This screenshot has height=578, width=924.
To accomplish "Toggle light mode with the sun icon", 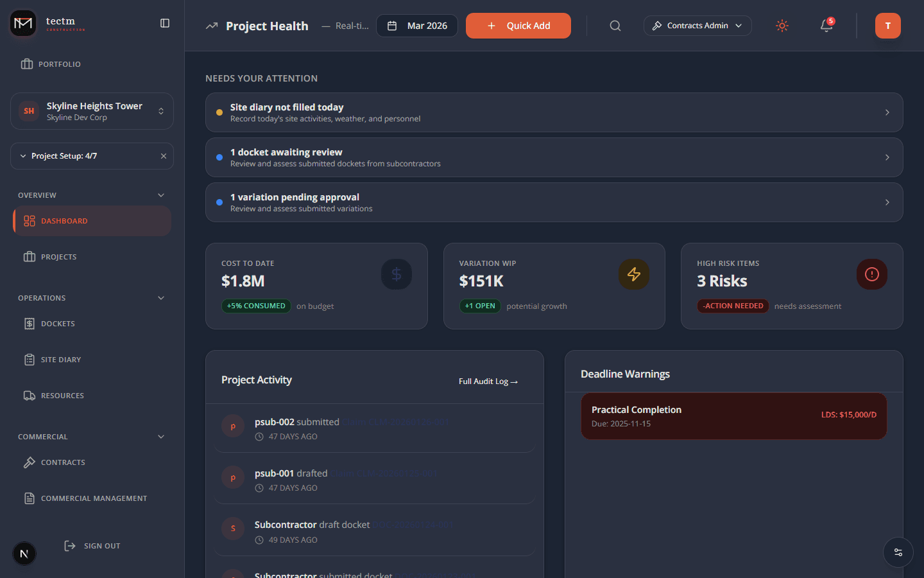I will 782,26.
